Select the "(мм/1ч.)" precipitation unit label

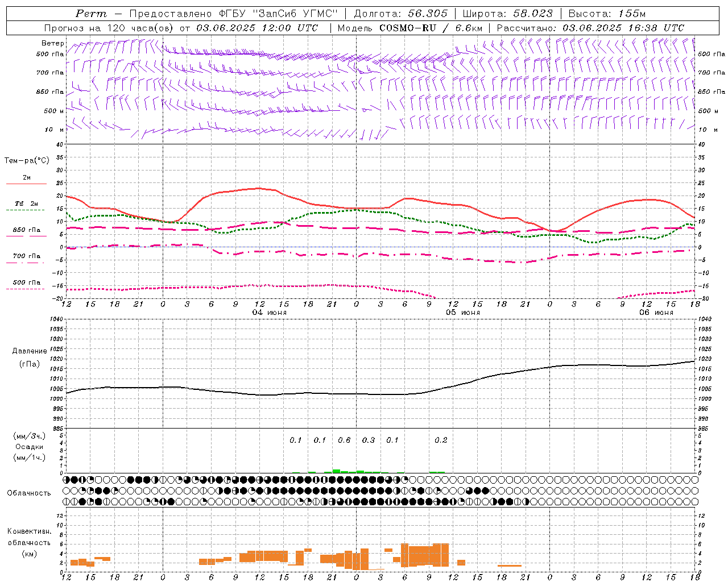(30, 458)
